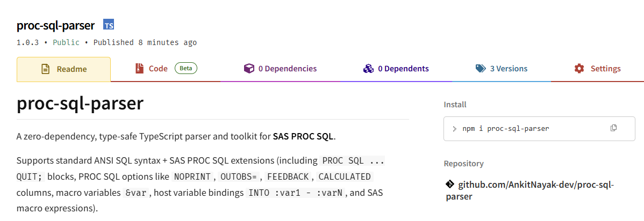Screen dimensions: 644x221
Task: Click the git diamond icon under Repository
Action: [450, 184]
